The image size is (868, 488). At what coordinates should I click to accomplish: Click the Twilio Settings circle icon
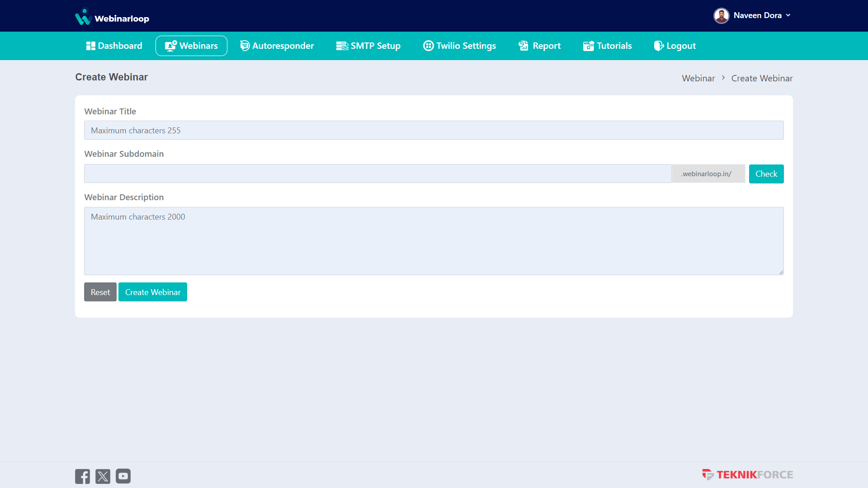tap(428, 46)
